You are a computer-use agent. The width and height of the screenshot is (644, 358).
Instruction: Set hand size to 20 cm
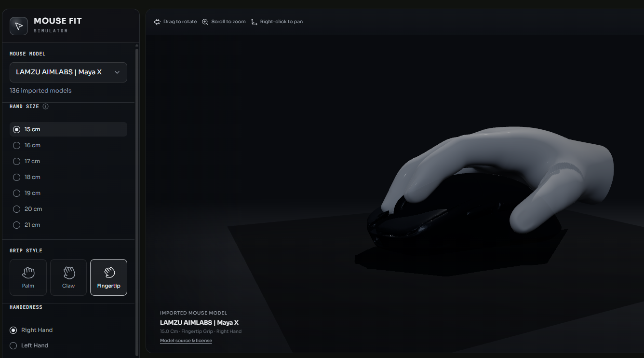[x=68, y=209]
